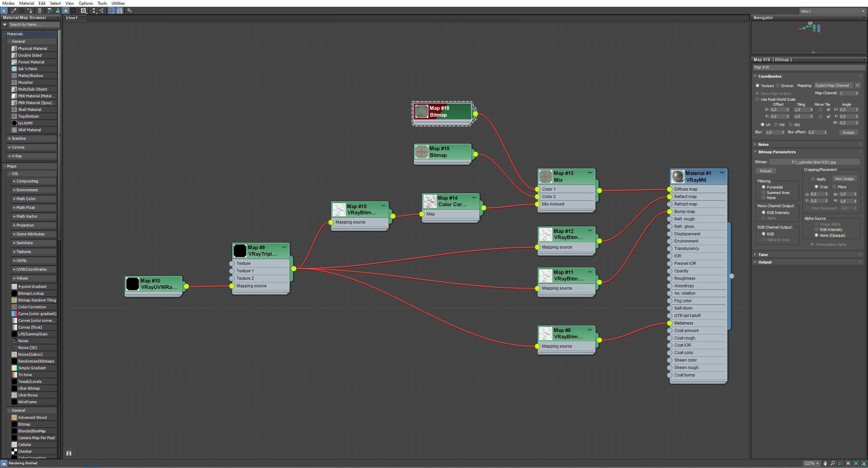868x468 pixels.
Task: Click the Map #13 Mix node thumbnail
Action: tap(545, 176)
